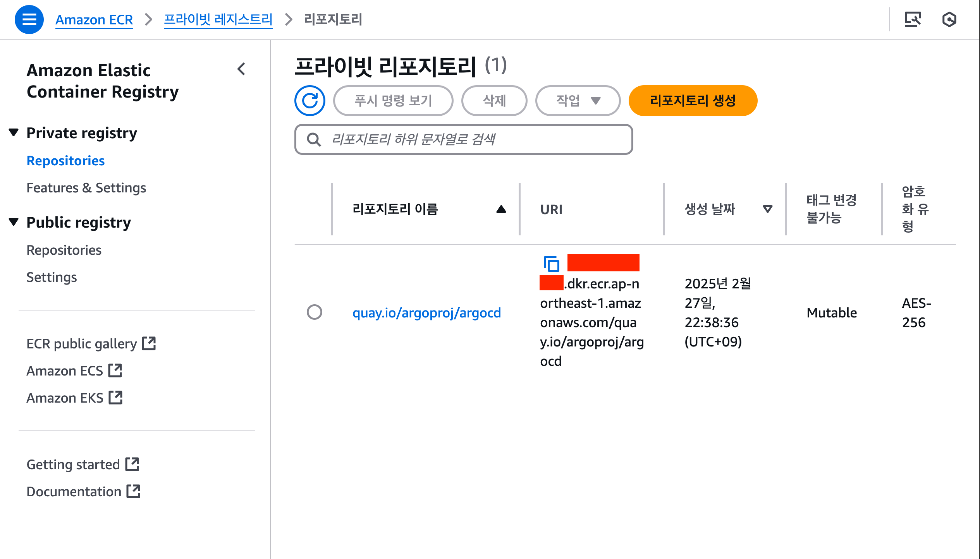Open quay.io/argoproj/argocd repository link
Screen dimensions: 980x559
(x=426, y=312)
